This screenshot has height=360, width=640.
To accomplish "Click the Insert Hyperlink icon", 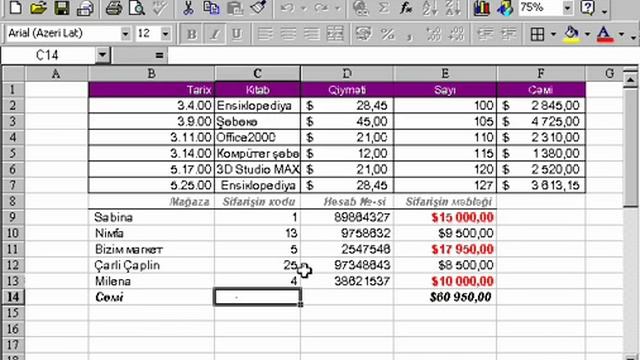I will point(360,7).
